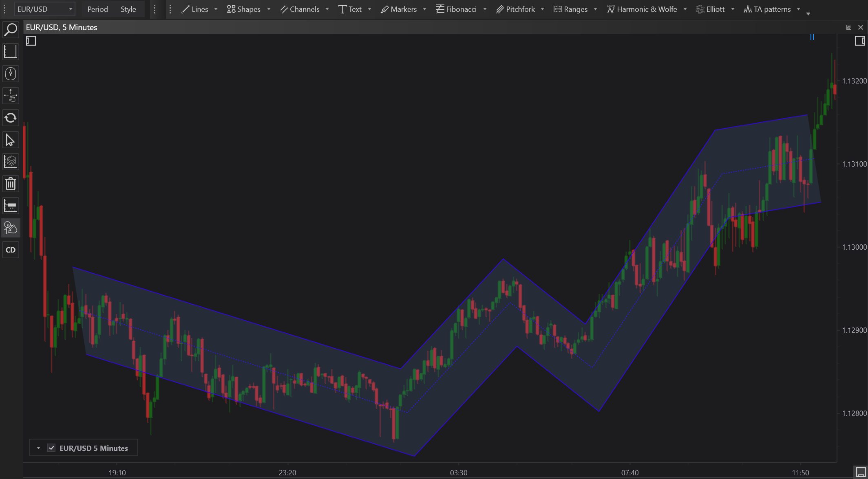The height and width of the screenshot is (479, 868).
Task: Activate the hand touch mode icon
Action: coord(11,228)
